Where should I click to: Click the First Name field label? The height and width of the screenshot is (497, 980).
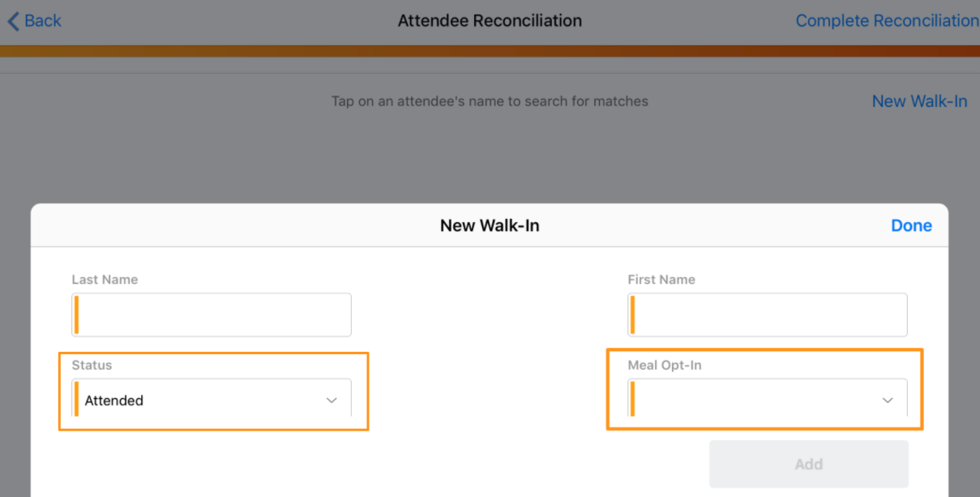(661, 280)
